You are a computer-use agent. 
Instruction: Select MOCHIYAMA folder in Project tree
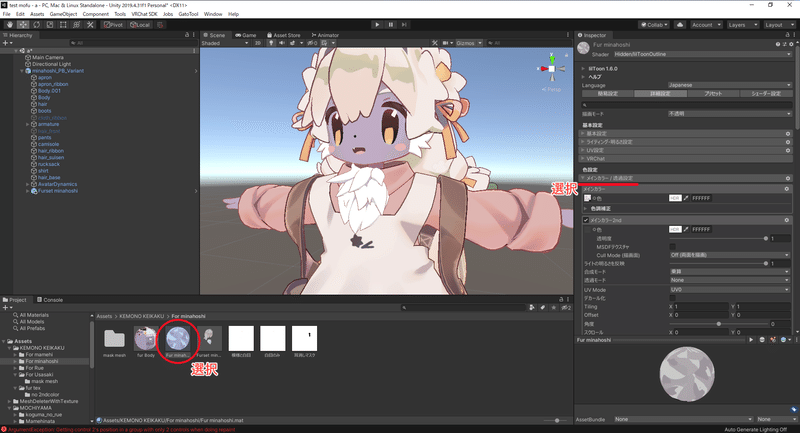tap(35, 408)
